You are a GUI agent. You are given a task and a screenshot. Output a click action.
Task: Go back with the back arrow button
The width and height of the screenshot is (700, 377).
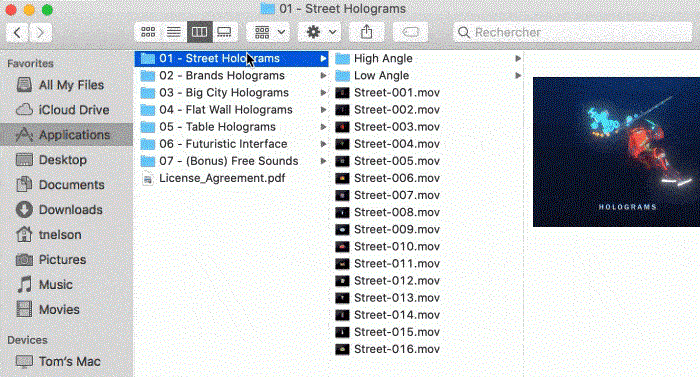pyautogui.click(x=17, y=33)
